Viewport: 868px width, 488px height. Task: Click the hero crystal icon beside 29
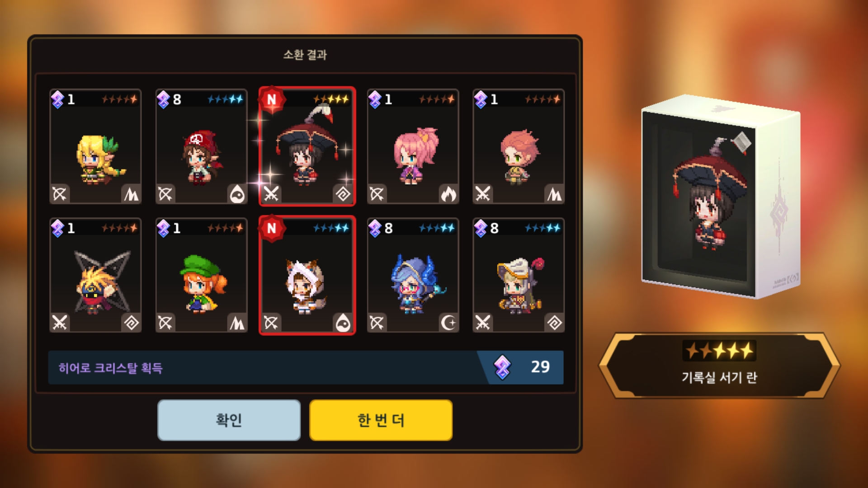pos(502,367)
